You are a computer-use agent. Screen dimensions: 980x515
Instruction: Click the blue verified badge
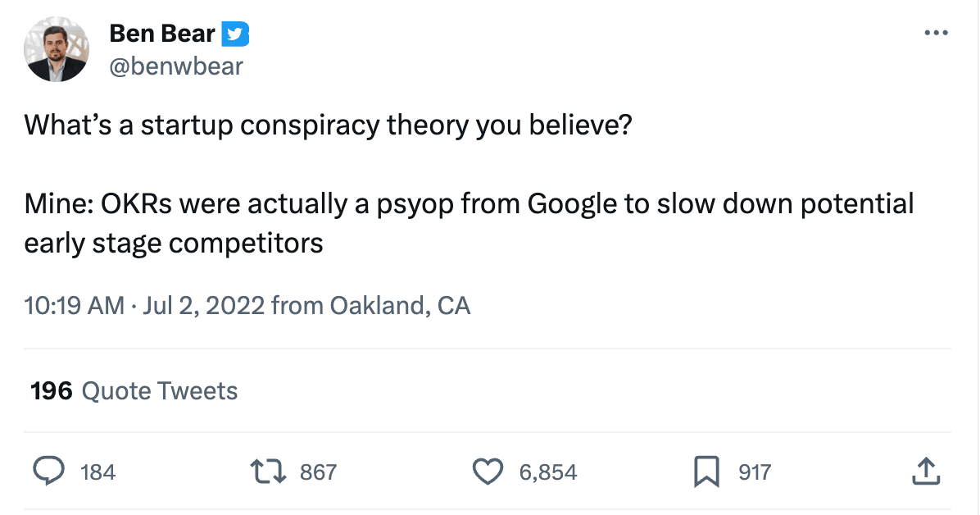(236, 34)
